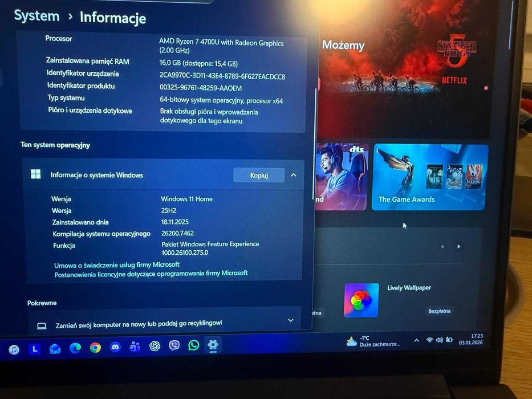Collapse Informacje o systemie Windows section
This screenshot has height=399, width=532.
pos(294,175)
